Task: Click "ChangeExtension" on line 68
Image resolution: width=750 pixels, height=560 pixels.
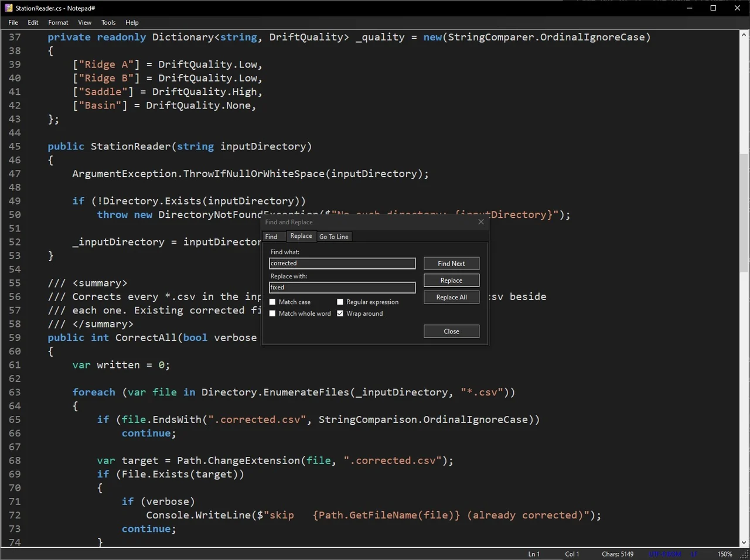Action: (254, 461)
